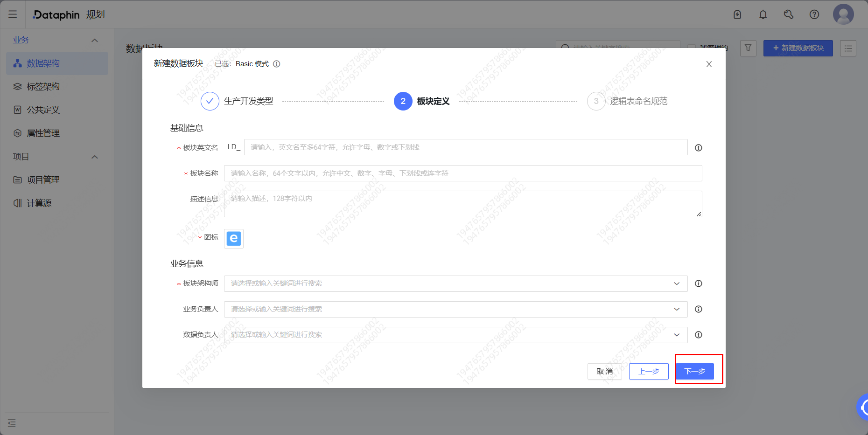Collapse the 业务 sidebar section

[95, 40]
